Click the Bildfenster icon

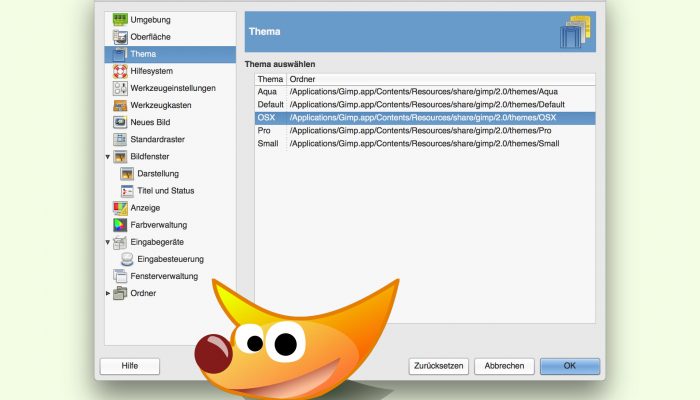coord(120,157)
